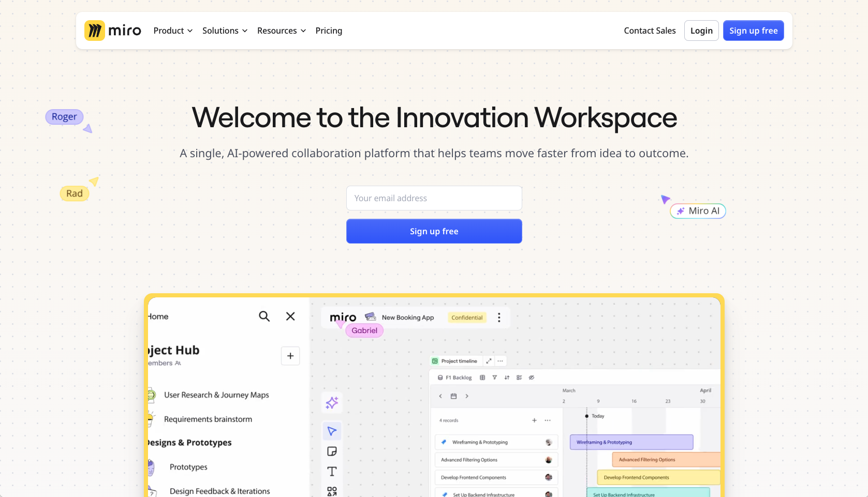Open the Pricing page
Screen dimensions: 868x497
pyautogui.click(x=329, y=31)
